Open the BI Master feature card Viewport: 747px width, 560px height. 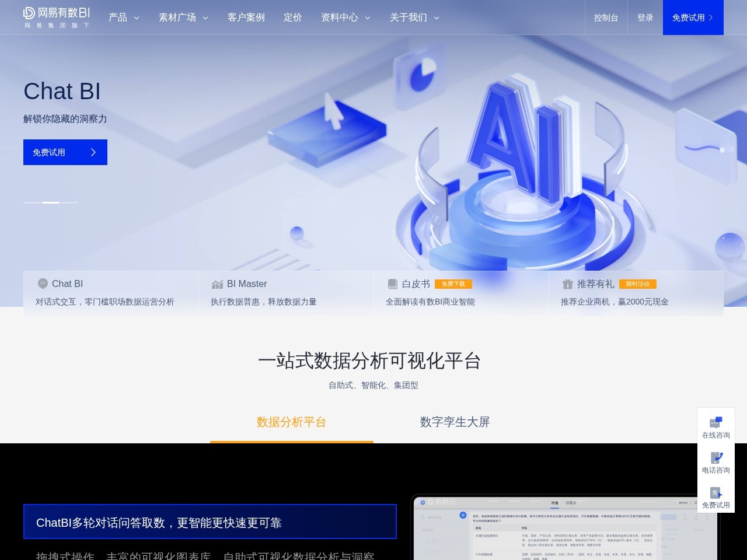pyautogui.click(x=286, y=293)
